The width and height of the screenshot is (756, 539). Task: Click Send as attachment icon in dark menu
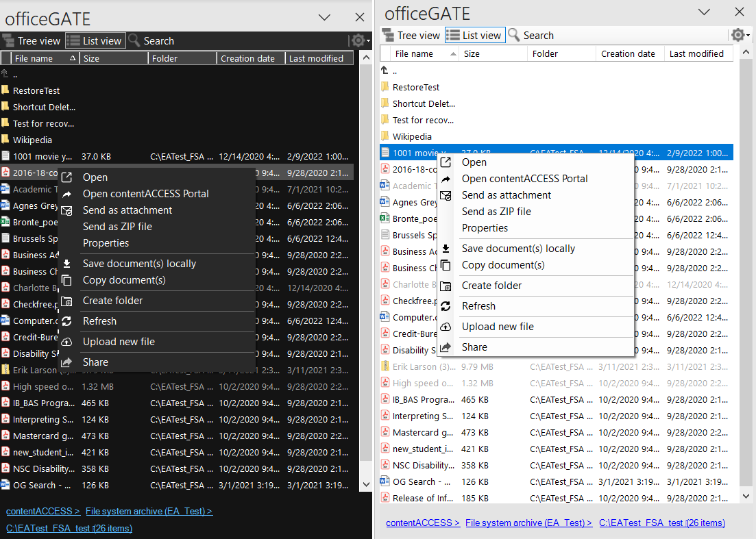click(66, 210)
